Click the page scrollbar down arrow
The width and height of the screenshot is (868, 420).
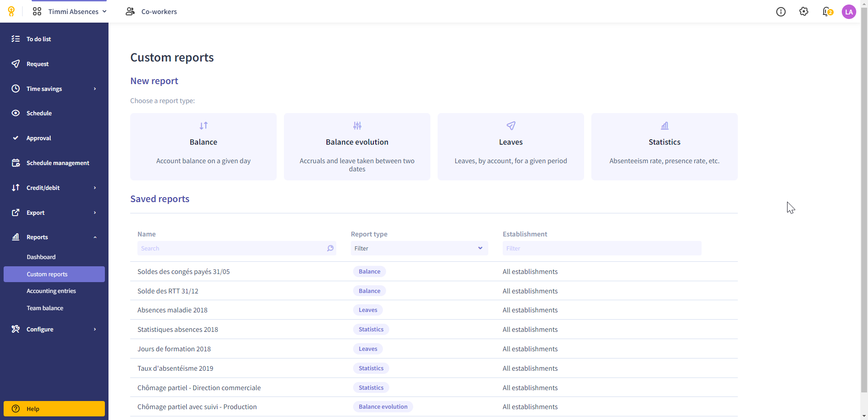[864, 416]
